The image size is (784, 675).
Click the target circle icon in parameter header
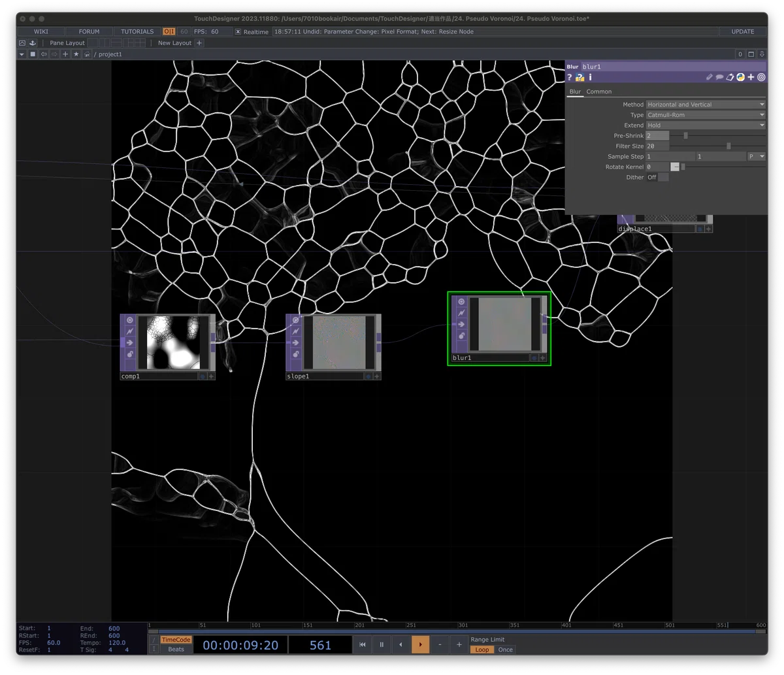click(x=761, y=77)
